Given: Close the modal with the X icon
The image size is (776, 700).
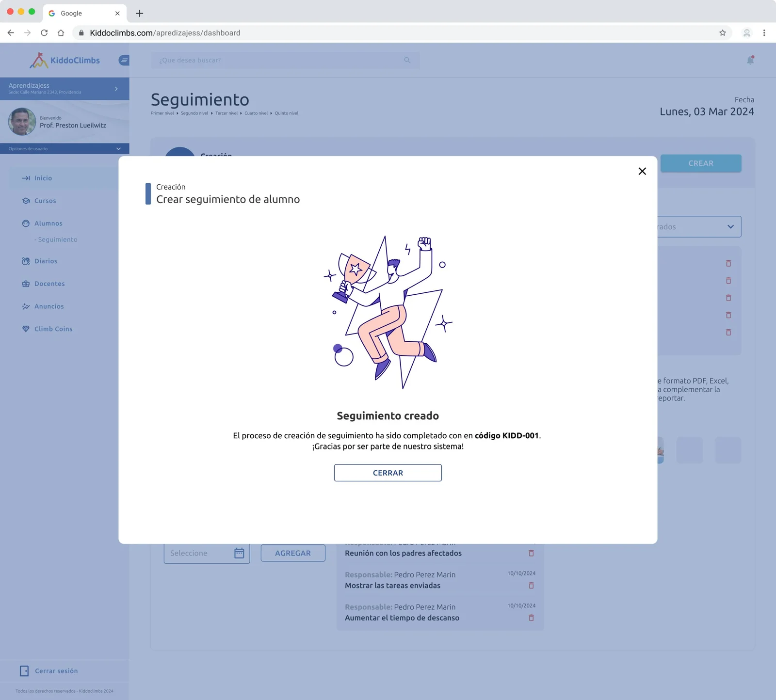Looking at the screenshot, I should click(642, 171).
